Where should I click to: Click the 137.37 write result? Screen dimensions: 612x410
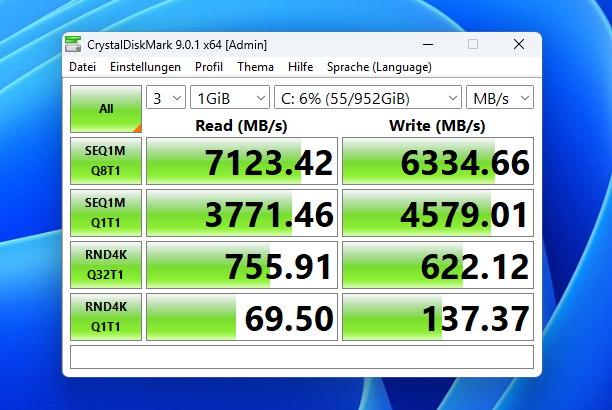438,317
